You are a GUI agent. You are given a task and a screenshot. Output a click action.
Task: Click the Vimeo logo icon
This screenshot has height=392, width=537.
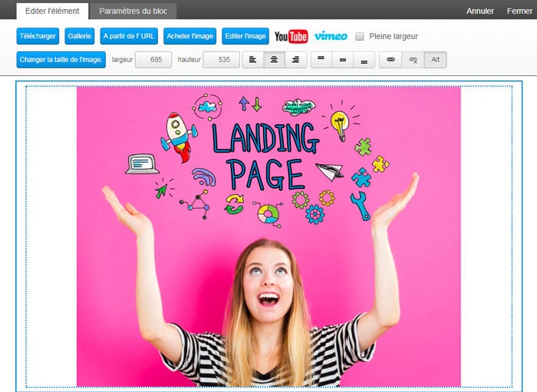(x=331, y=36)
